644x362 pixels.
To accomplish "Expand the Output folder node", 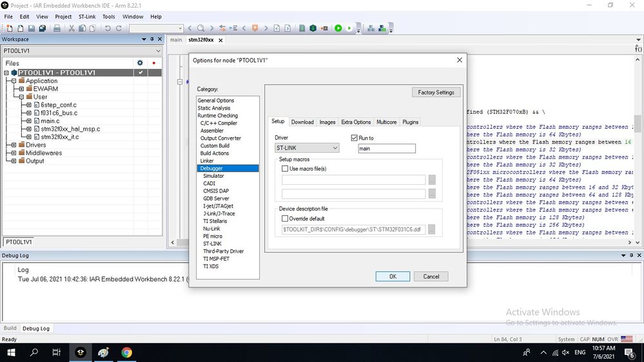I will (14, 161).
